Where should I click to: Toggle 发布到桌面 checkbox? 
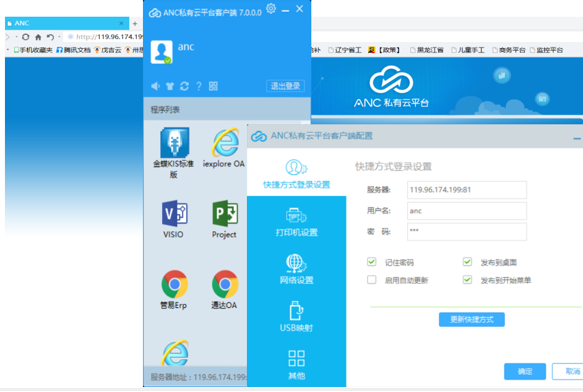(x=467, y=262)
